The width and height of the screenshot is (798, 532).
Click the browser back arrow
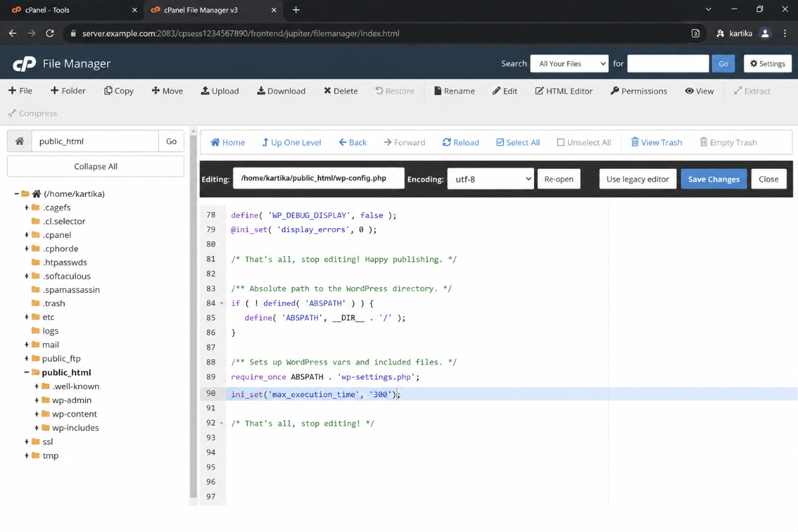[13, 33]
